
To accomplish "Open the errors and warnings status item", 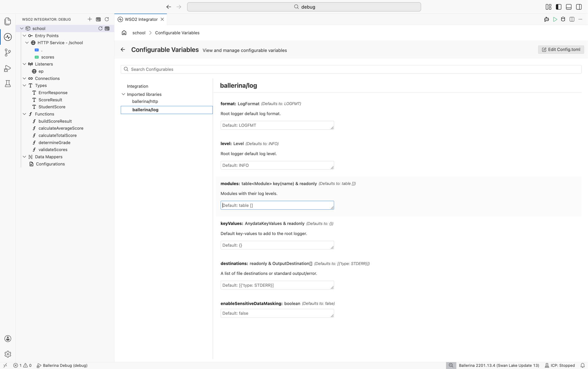I will (x=22, y=365).
